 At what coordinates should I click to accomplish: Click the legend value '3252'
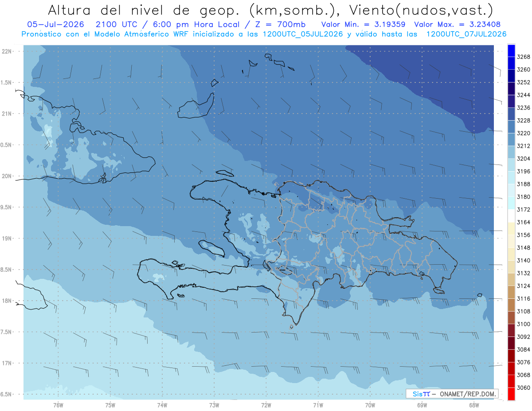coord(524,82)
